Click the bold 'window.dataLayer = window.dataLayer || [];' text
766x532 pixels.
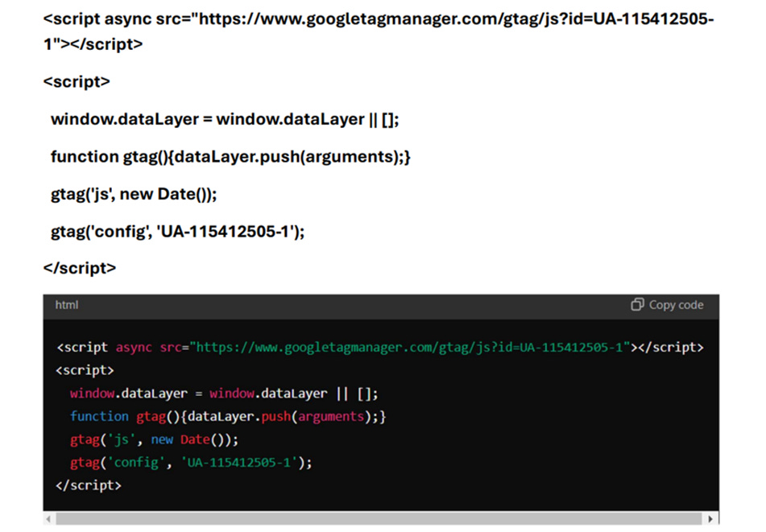coord(225,119)
